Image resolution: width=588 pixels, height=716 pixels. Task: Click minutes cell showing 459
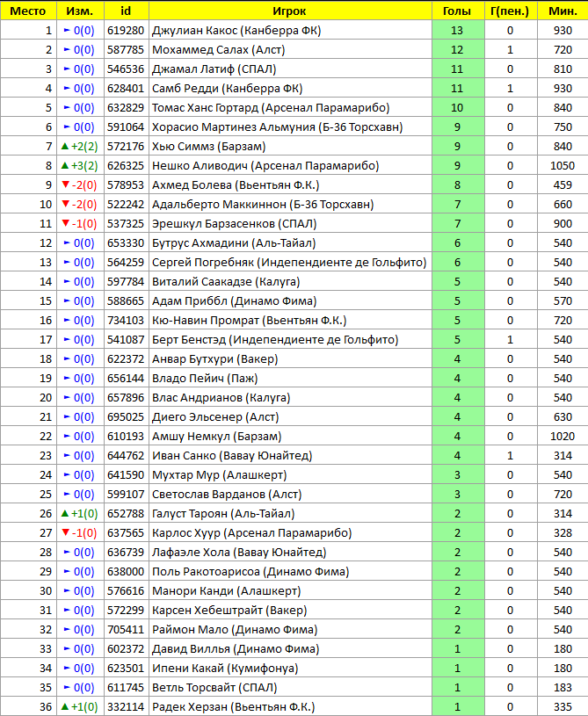click(x=563, y=185)
